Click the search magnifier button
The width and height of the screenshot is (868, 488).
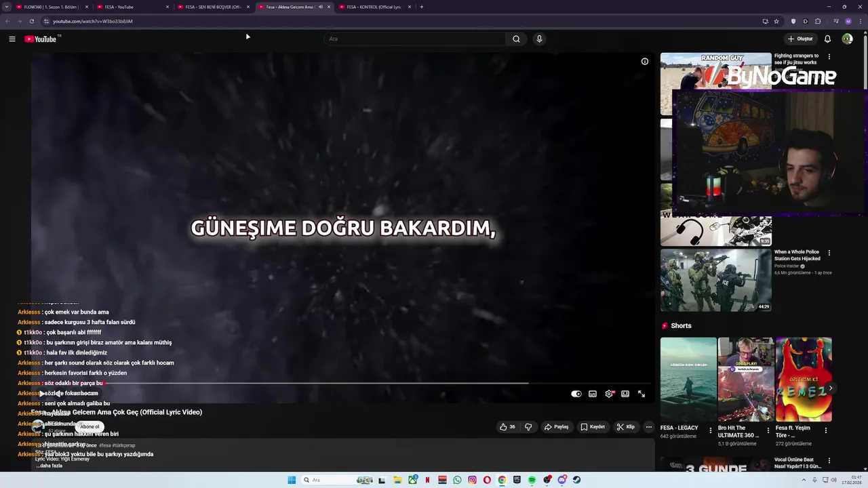click(516, 39)
